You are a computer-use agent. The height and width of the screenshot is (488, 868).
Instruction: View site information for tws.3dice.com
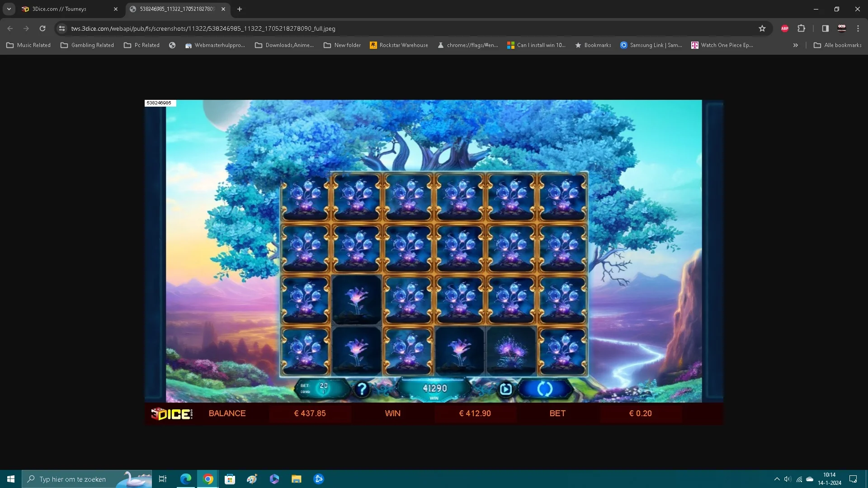(x=62, y=28)
